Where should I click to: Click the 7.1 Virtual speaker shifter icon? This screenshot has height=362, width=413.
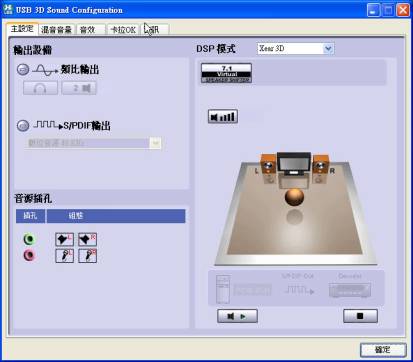[226, 73]
